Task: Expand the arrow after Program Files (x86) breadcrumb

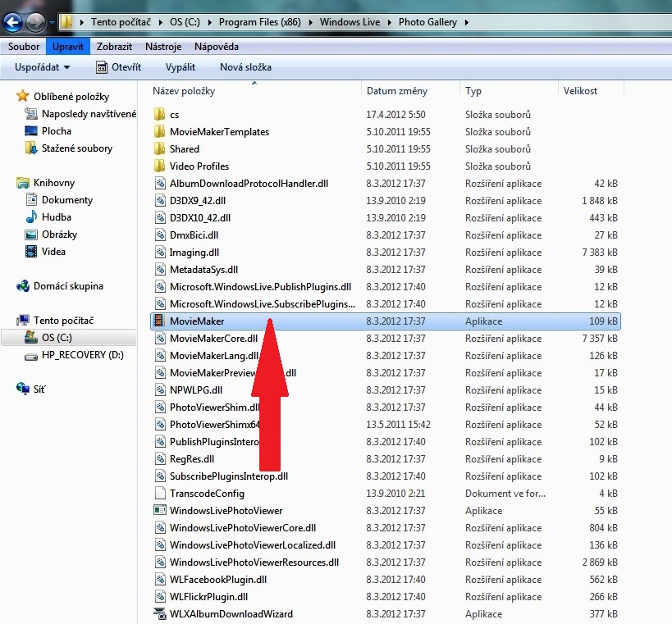Action: [310, 22]
